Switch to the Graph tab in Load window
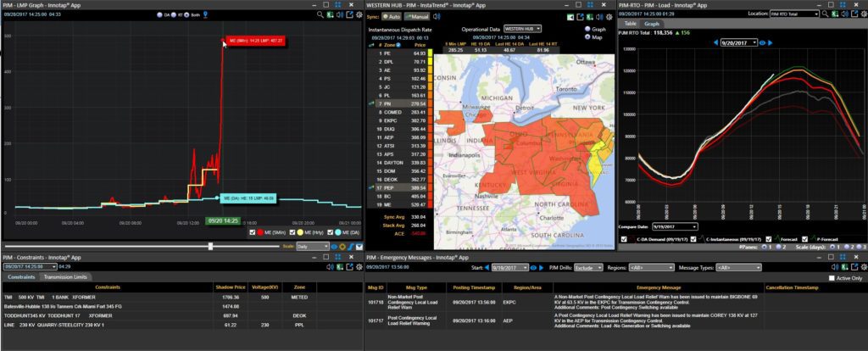 tap(652, 24)
